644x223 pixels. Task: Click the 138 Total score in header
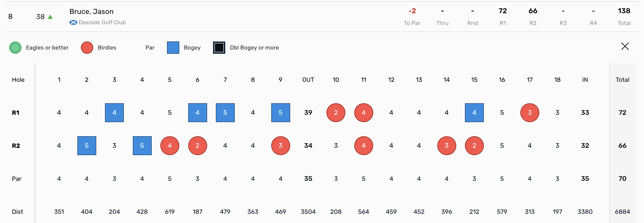tap(624, 11)
